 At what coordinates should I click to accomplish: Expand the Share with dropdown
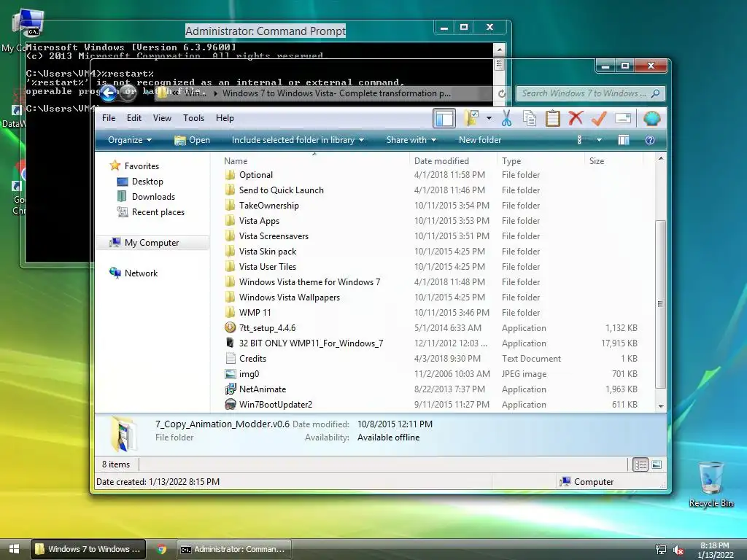click(x=411, y=140)
